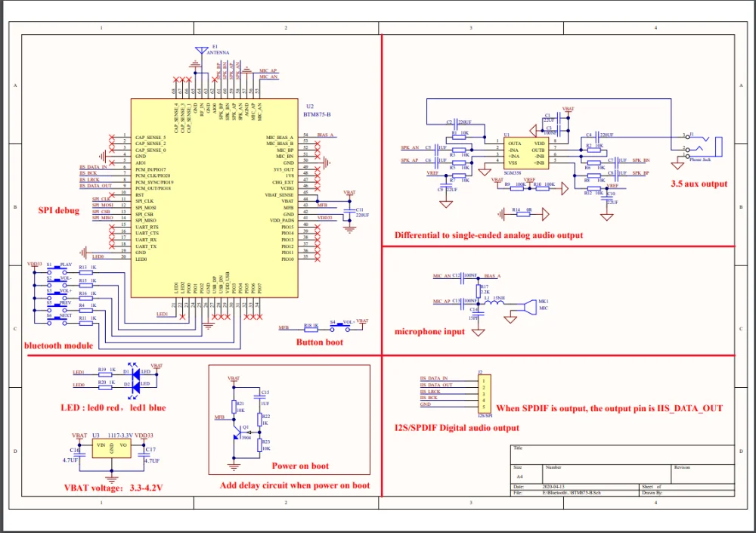The image size is (756, 533).
Task: Click the C15 1UF capacitor
Action: coord(260,398)
